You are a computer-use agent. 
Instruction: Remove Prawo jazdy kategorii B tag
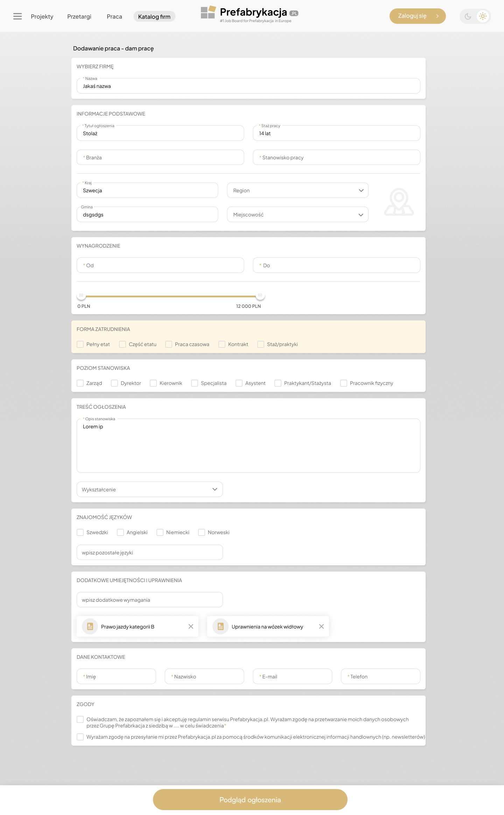(x=191, y=626)
